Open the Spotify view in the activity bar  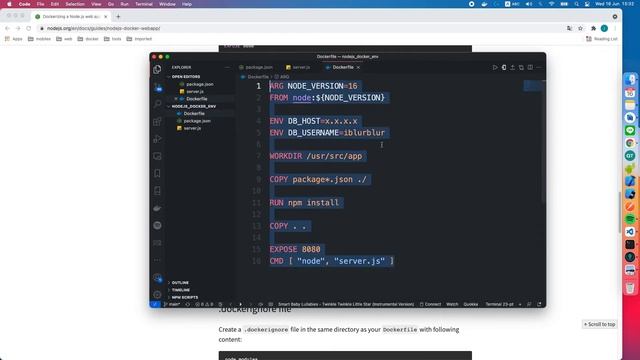click(157, 225)
